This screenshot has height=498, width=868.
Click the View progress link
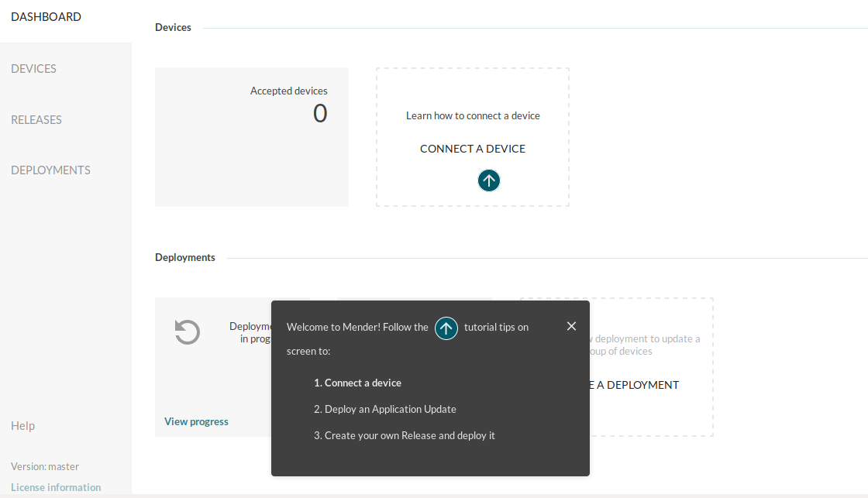click(x=197, y=421)
